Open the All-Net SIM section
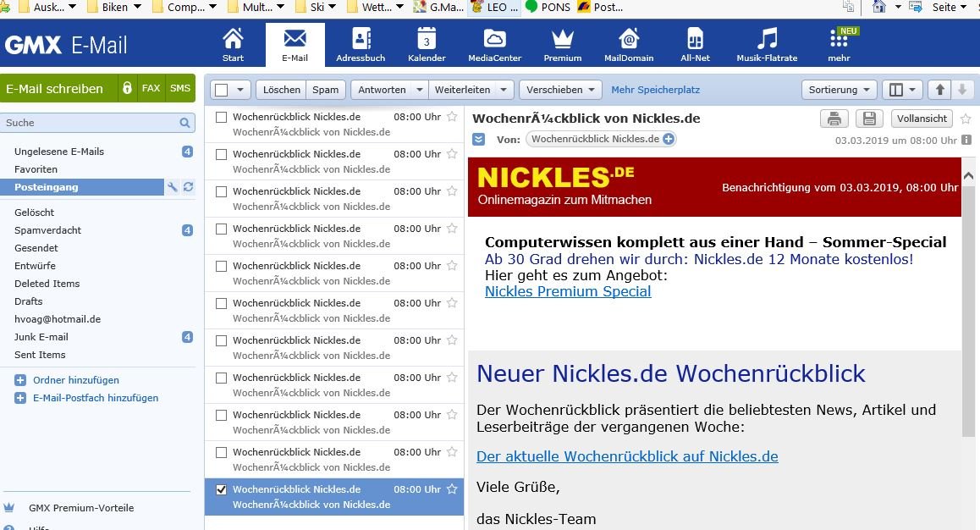The image size is (980, 530). 695,45
